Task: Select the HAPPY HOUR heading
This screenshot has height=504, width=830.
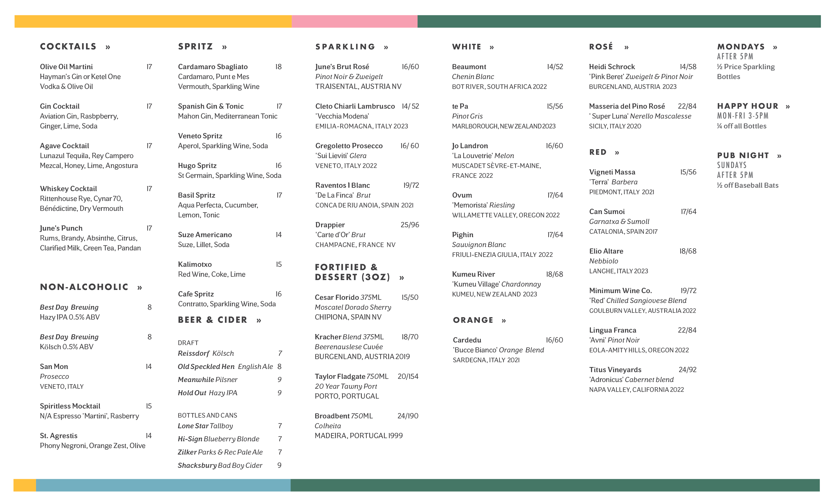Action: pos(747,106)
